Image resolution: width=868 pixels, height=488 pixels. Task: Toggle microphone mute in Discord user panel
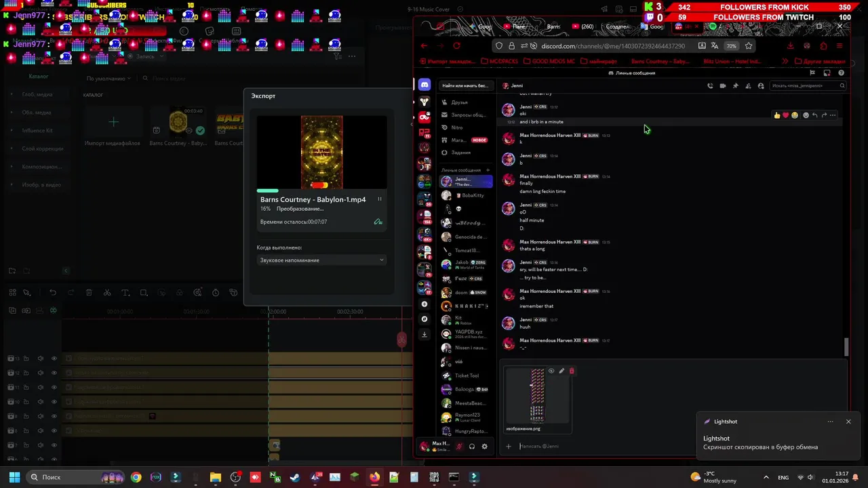[459, 446]
